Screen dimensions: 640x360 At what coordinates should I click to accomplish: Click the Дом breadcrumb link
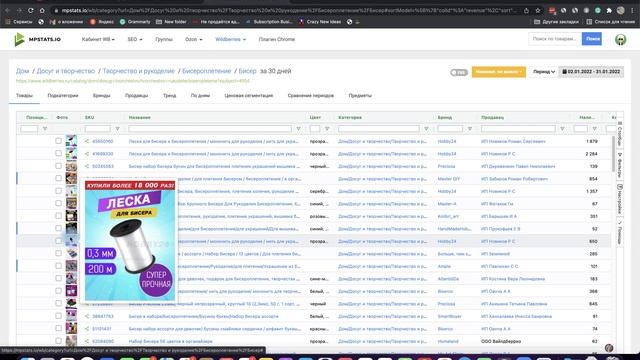pos(22,71)
